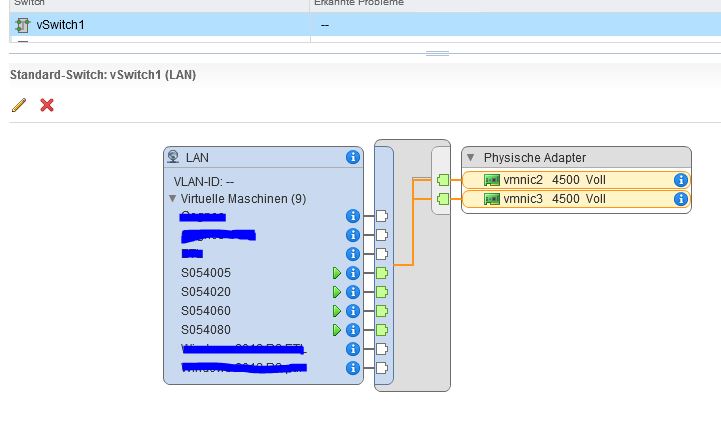Open info icon for vmnic2 adapter
721x438 pixels.
[680, 180]
